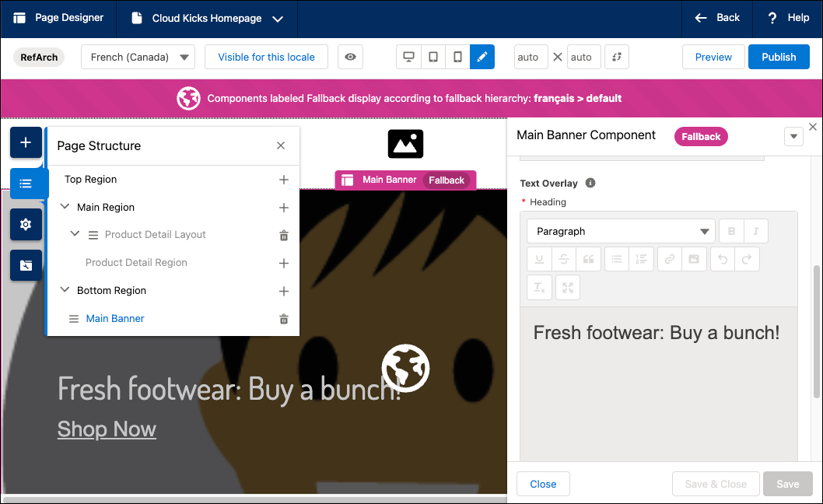Open the Help menu
This screenshot has width=823, height=504.
point(788,18)
